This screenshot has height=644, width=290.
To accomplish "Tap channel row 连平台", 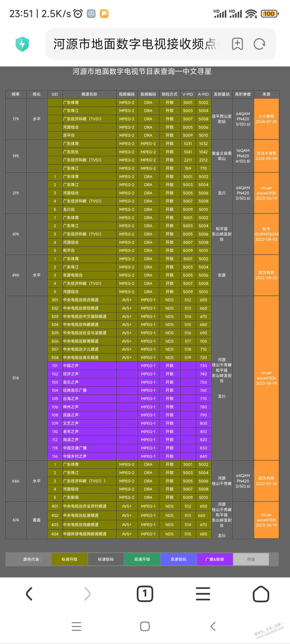I will (89, 135).
